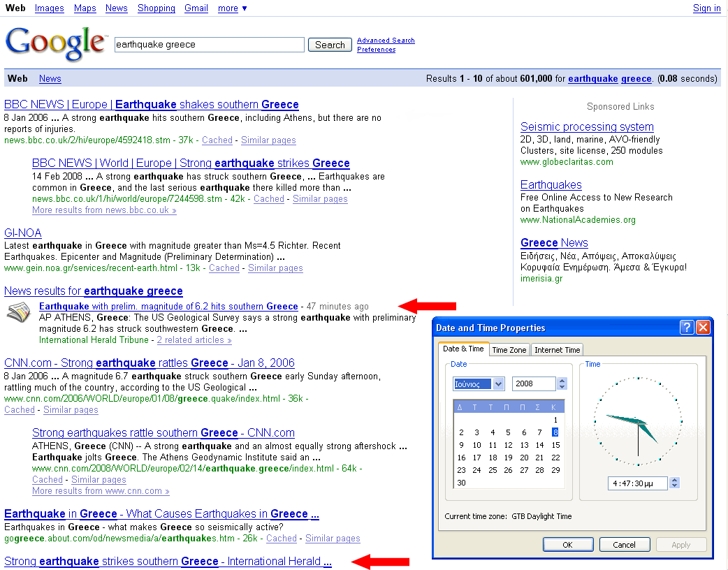Increase the time with the up spinner

click(675, 480)
